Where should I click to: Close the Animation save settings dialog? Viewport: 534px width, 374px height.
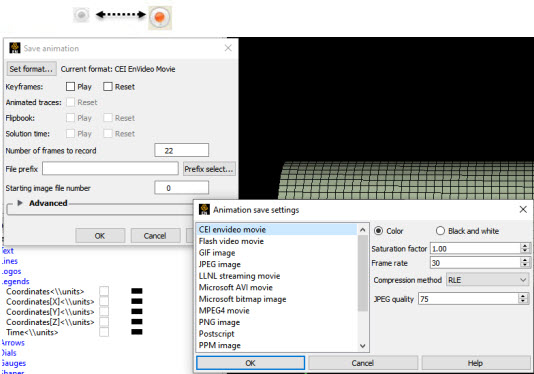pyautogui.click(x=523, y=209)
